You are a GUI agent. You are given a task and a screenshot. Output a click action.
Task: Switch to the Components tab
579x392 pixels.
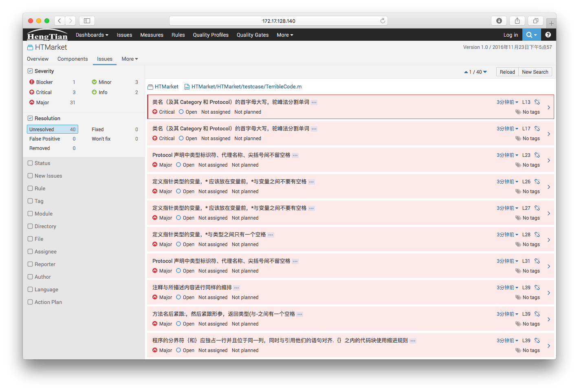click(73, 59)
